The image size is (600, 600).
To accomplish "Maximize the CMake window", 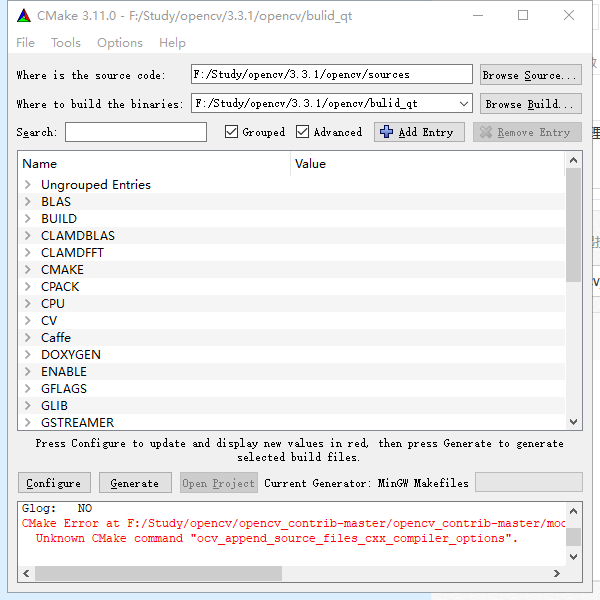I will 523,16.
